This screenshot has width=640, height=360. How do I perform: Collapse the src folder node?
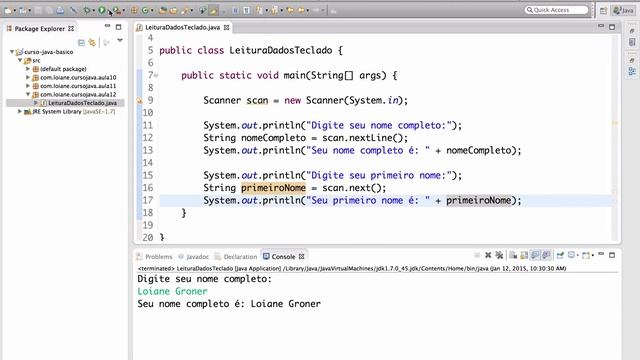point(20,60)
